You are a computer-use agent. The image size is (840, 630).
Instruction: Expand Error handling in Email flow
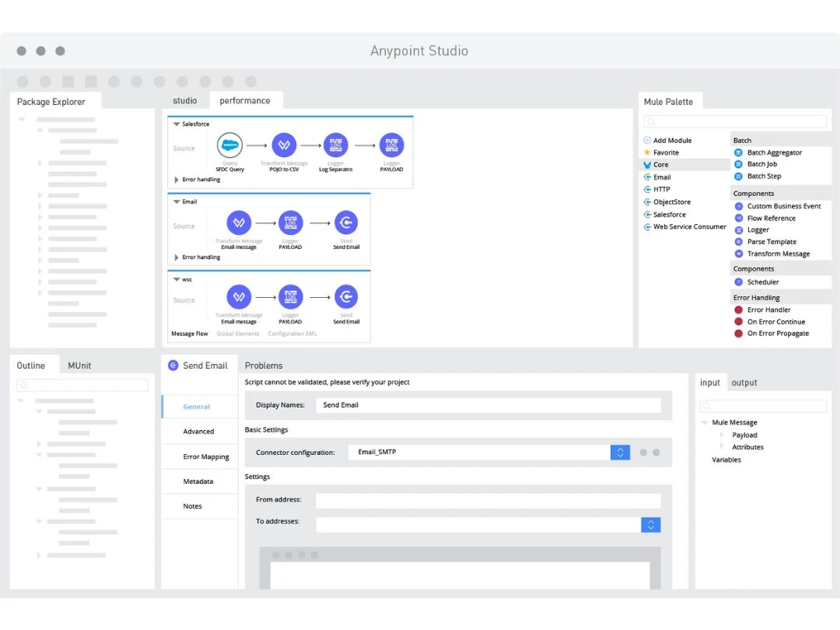[177, 257]
